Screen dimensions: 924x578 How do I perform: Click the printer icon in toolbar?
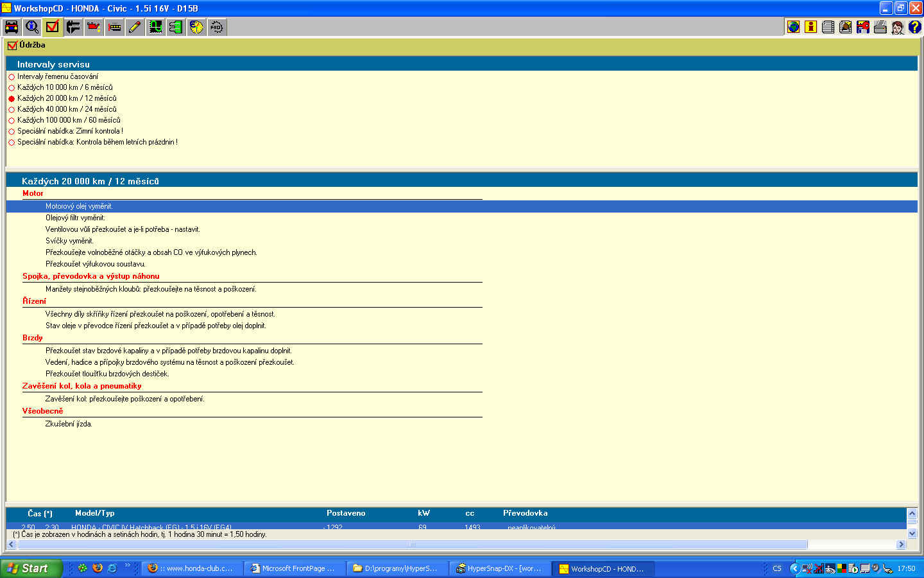[880, 27]
